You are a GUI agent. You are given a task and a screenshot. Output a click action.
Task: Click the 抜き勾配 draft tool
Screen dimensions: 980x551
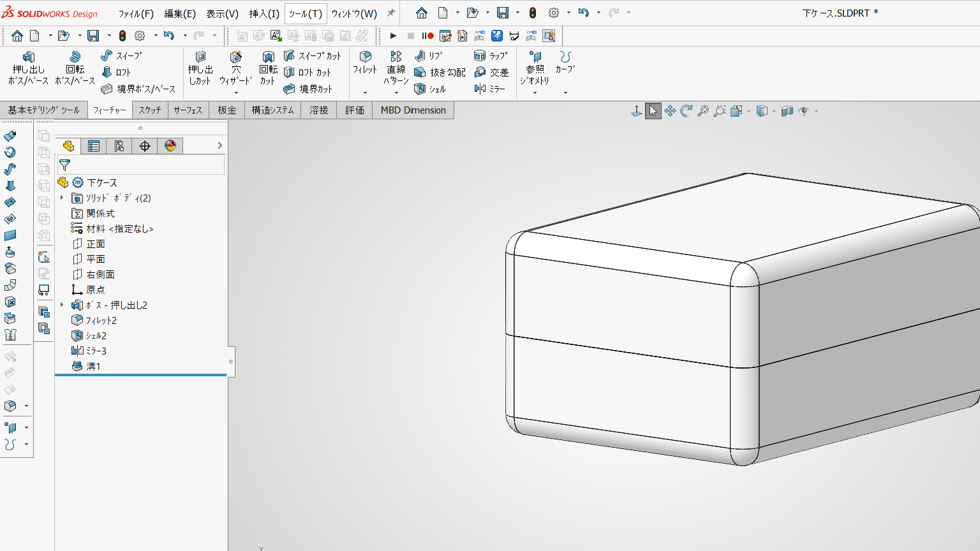point(440,73)
